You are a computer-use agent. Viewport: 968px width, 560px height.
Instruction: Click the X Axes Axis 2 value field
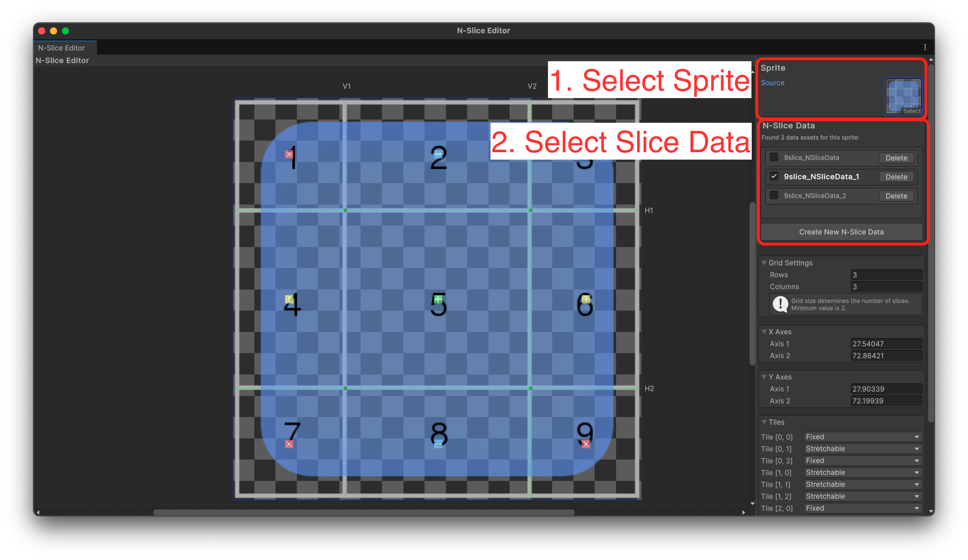tap(886, 356)
